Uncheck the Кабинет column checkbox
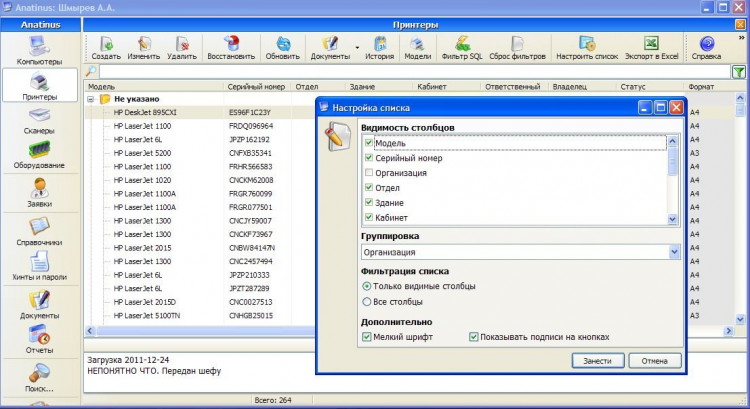 (368, 217)
